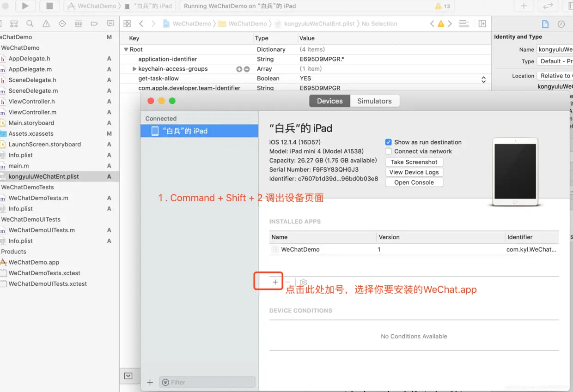This screenshot has height=392, width=573.
Task: Add a keychain-access-groups entry with the plus circle
Action: pyautogui.click(x=239, y=69)
